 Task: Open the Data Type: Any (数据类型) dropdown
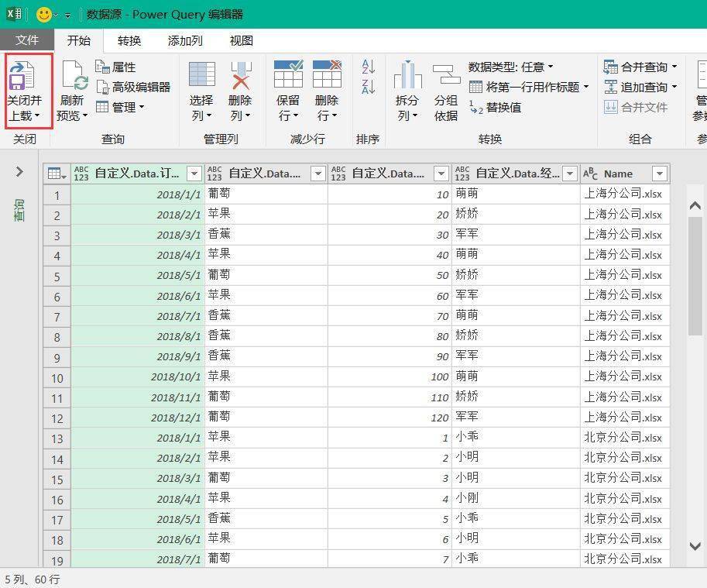510,67
